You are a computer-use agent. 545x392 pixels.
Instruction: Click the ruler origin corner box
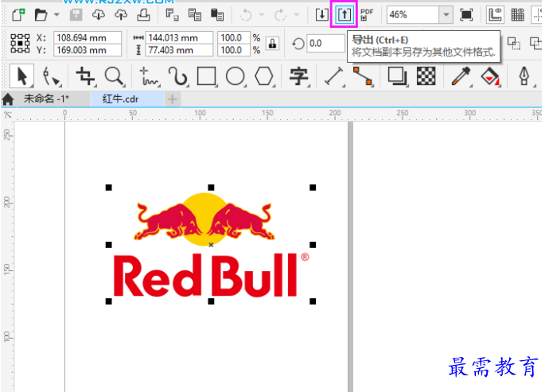pyautogui.click(x=8, y=114)
